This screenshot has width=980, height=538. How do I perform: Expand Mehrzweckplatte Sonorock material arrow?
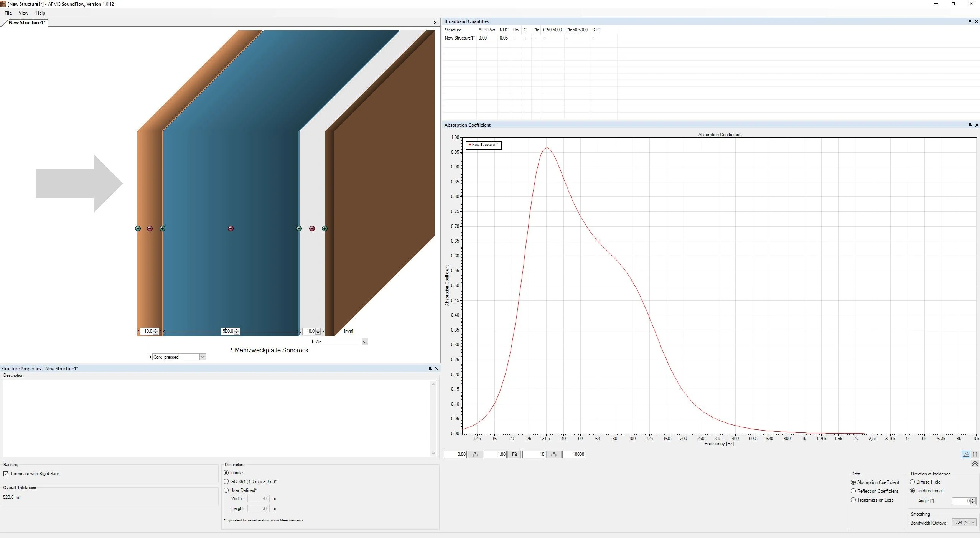click(x=231, y=350)
